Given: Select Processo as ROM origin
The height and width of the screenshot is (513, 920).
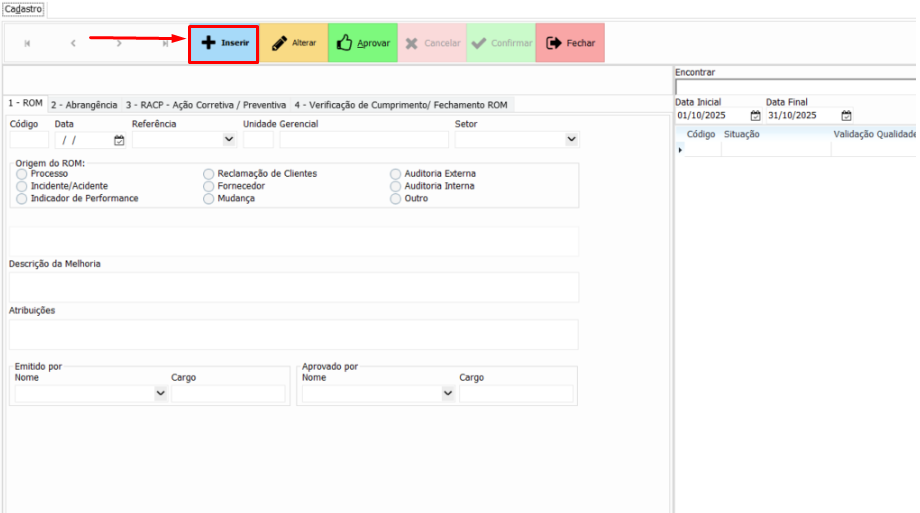Looking at the screenshot, I should [x=22, y=174].
